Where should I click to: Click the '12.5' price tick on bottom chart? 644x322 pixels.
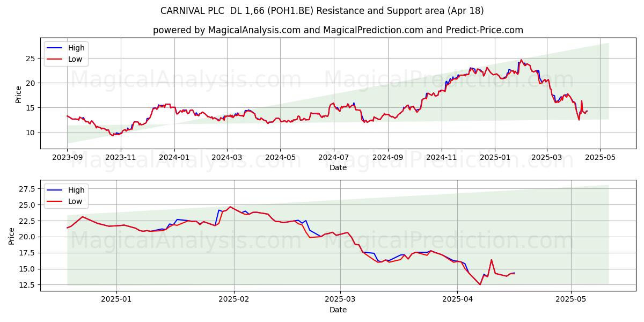tap(28, 285)
